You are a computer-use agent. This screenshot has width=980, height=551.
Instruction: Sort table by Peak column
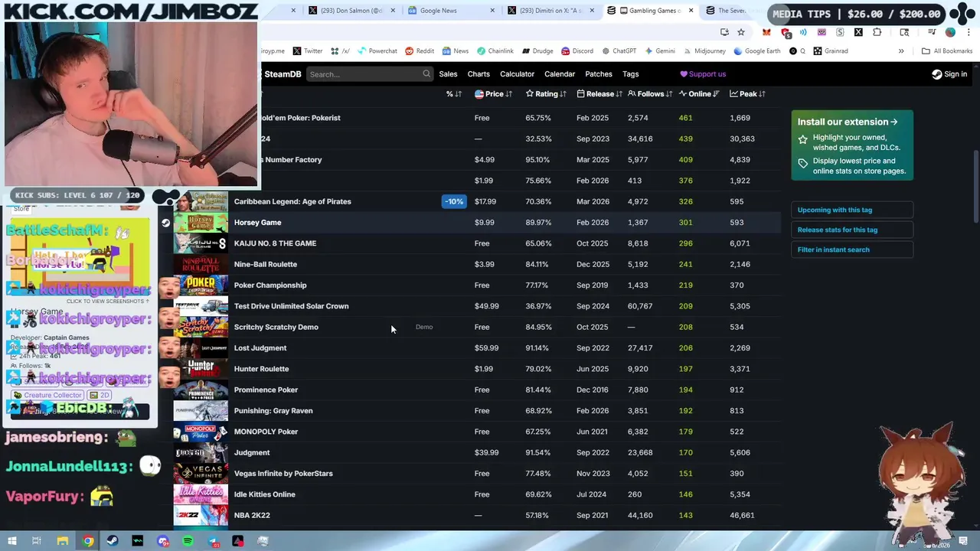748,94
